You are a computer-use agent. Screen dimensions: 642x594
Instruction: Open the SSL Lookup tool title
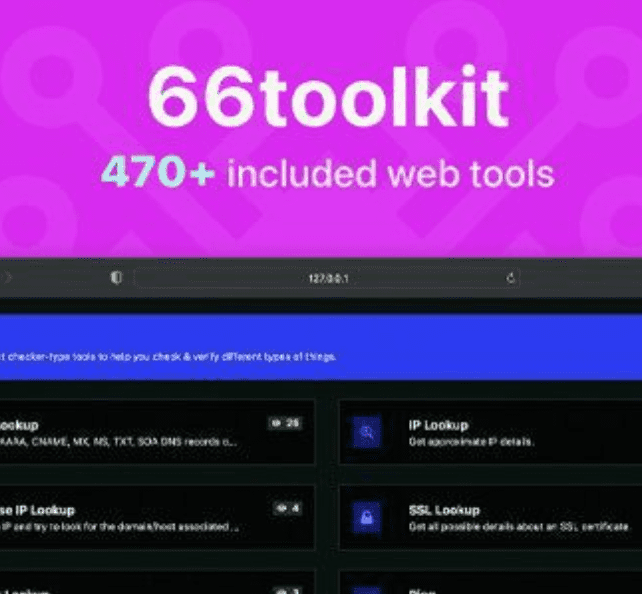tap(443, 509)
